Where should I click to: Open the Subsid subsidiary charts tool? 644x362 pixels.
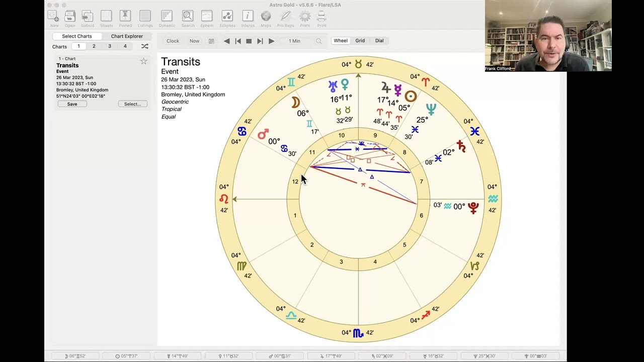coord(88,19)
